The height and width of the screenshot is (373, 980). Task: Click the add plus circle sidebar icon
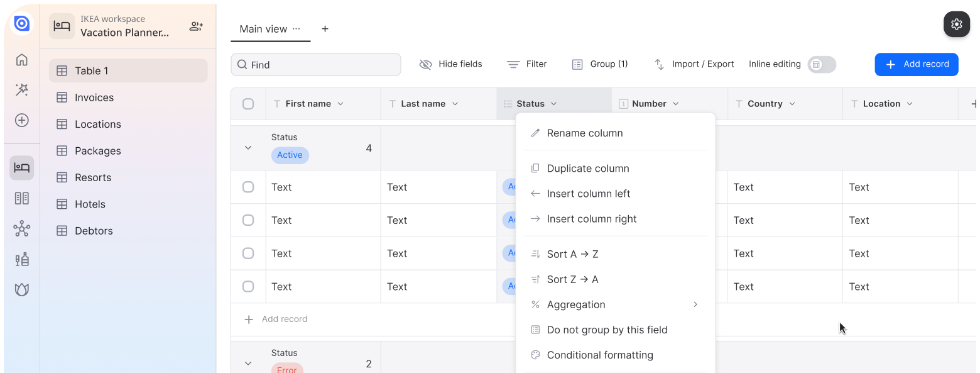22,120
